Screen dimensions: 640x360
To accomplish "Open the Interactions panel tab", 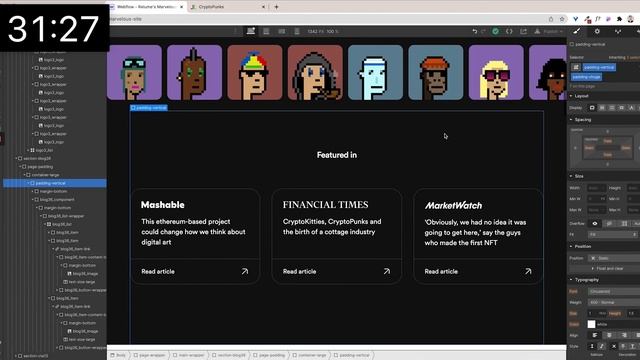I will [x=618, y=31].
